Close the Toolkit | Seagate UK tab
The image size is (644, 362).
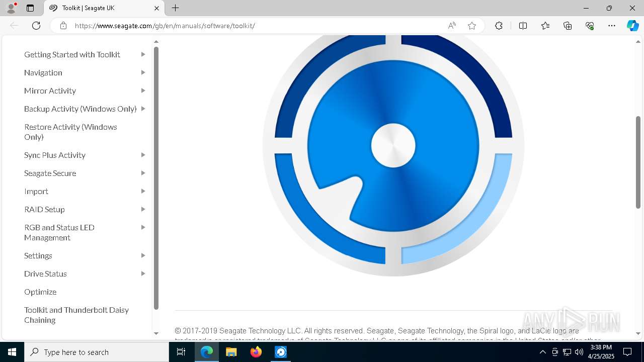[x=156, y=8]
